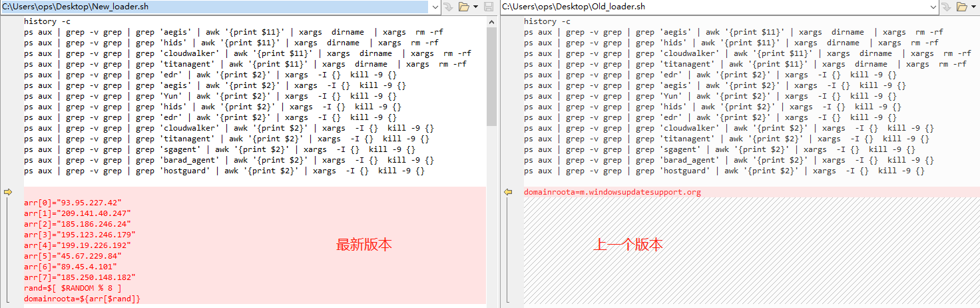Screen dimensions: 980x308
Task: Expand the Old_loader.sh path history dropdown
Action: pyautogui.click(x=933, y=7)
